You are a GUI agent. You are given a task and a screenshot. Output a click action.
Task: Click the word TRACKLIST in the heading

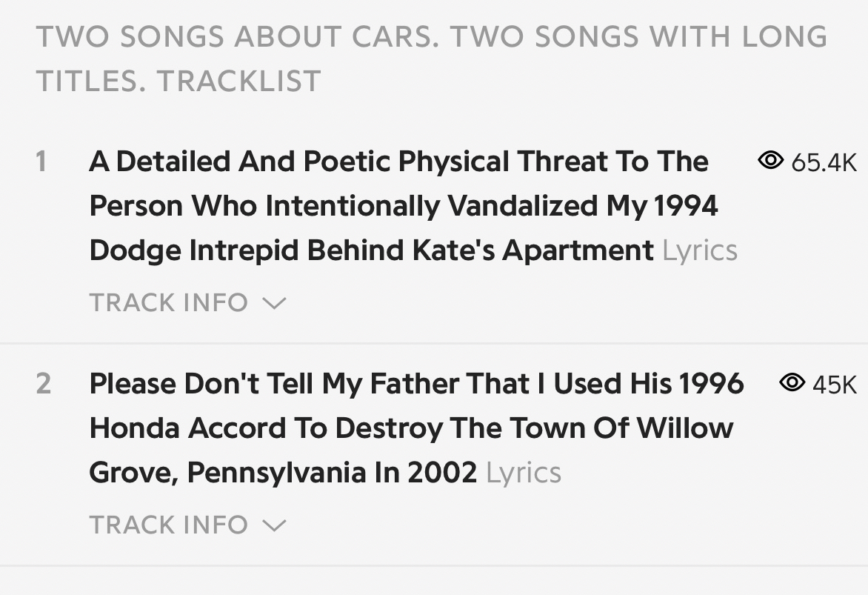click(x=238, y=81)
